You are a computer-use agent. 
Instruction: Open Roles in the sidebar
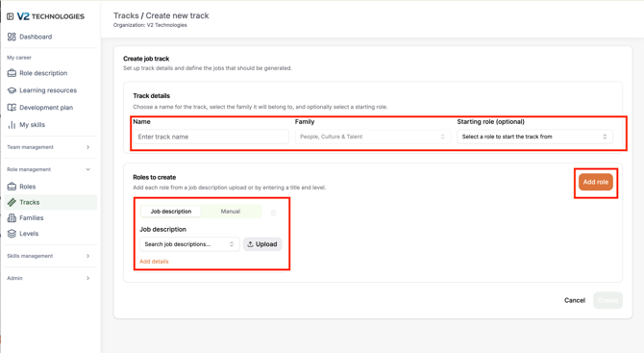click(x=51, y=187)
